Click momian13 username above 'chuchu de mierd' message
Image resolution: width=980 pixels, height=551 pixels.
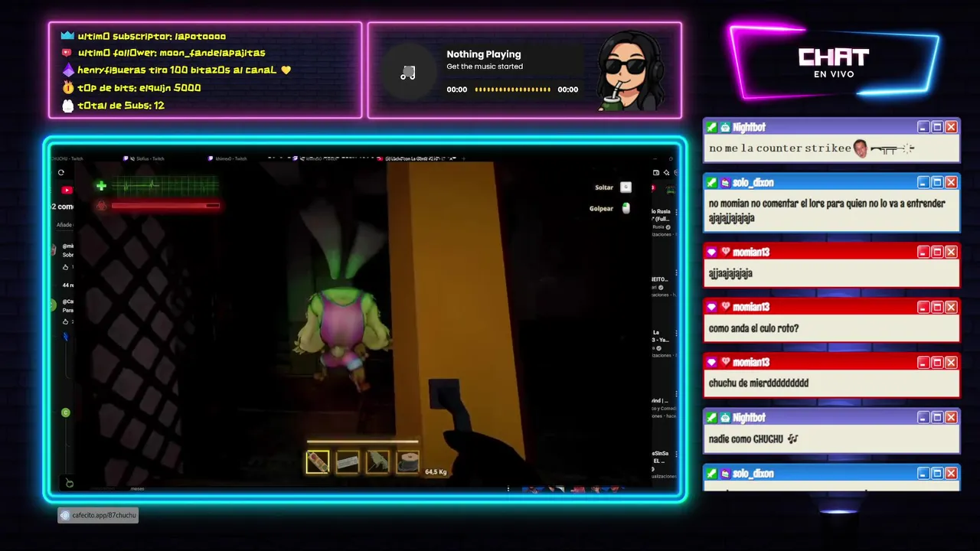click(x=750, y=362)
